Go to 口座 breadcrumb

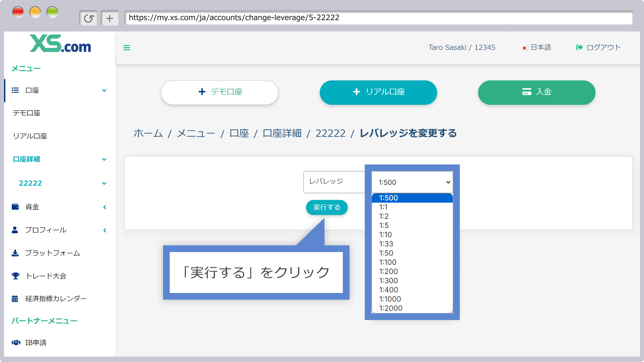click(x=239, y=133)
